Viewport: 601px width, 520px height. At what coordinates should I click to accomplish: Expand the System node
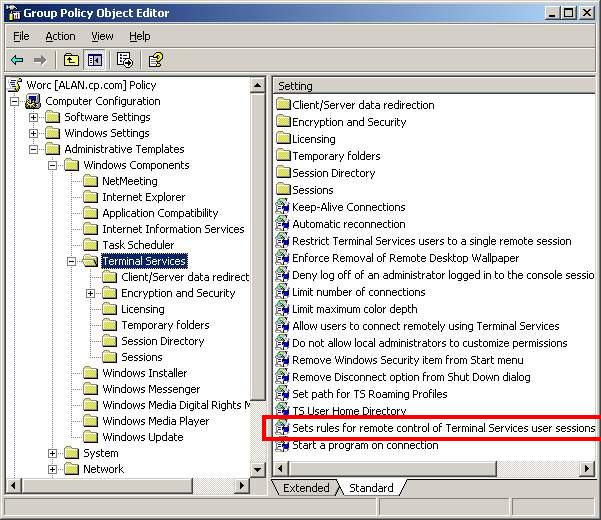tap(53, 453)
